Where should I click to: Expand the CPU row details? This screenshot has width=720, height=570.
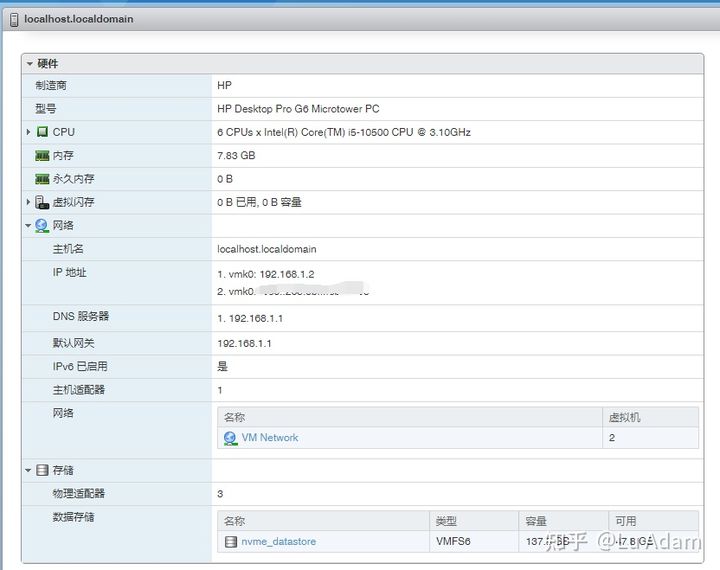[x=28, y=132]
